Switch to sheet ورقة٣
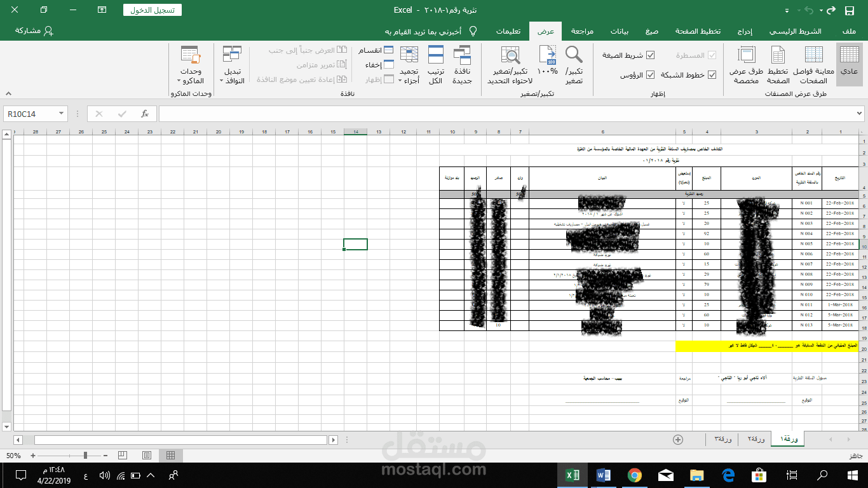 click(x=722, y=439)
